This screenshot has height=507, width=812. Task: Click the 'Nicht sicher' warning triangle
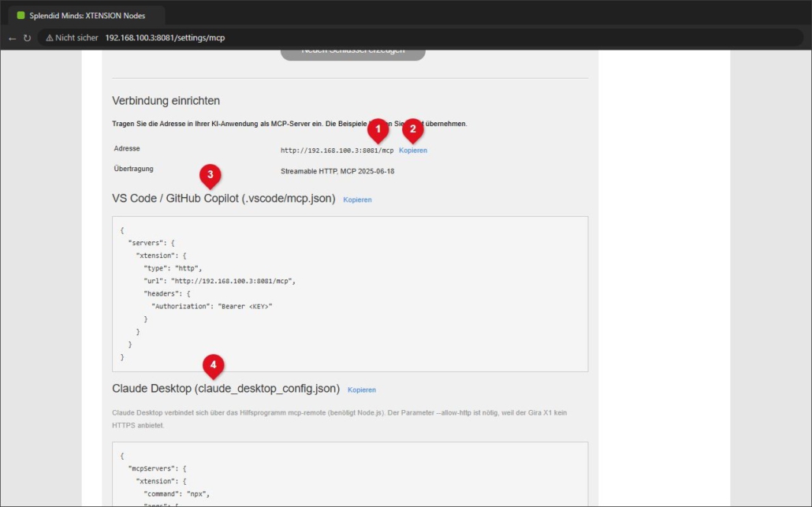(50, 38)
